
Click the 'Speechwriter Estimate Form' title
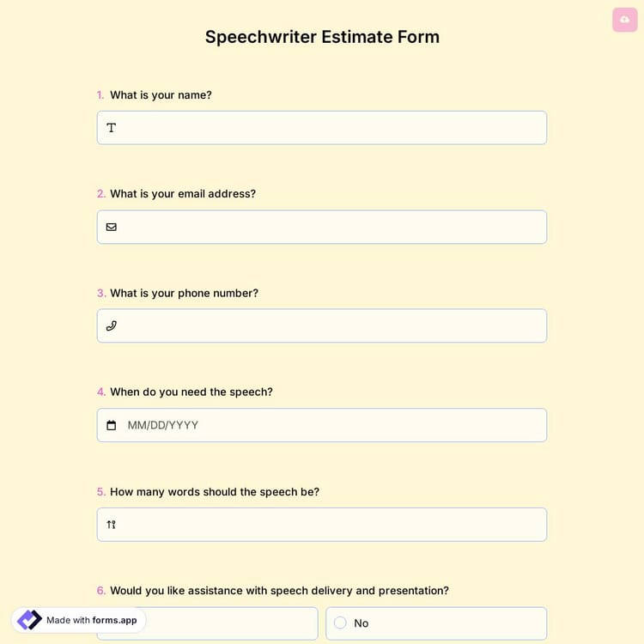[322, 37]
